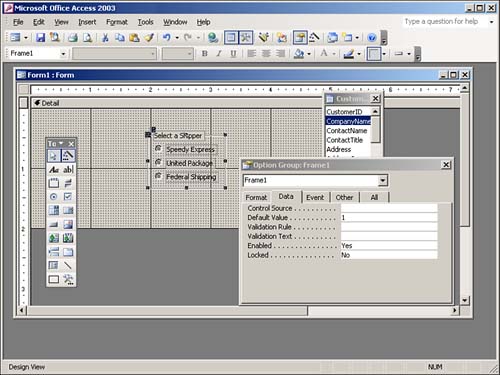The width and height of the screenshot is (500, 375).
Task: Select CompanyName in the field list
Action: (x=348, y=121)
